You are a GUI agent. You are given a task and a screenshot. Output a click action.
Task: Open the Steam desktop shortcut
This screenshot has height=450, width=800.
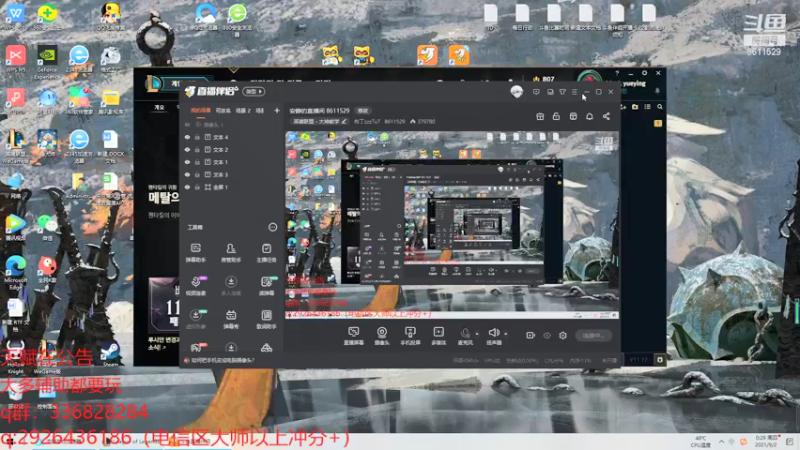pos(110,354)
